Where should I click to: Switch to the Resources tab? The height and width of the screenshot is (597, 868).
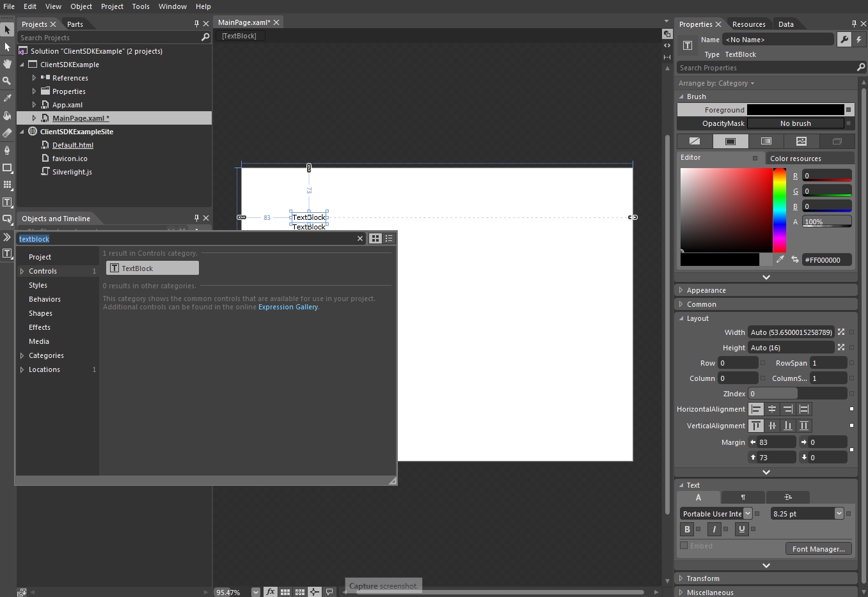(x=748, y=24)
